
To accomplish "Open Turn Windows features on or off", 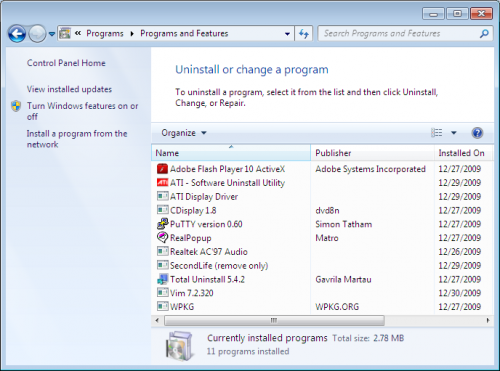I will 82,111.
